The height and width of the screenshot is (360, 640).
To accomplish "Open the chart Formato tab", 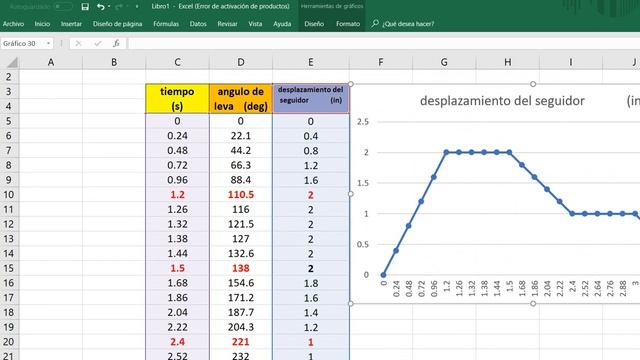I will coord(348,24).
